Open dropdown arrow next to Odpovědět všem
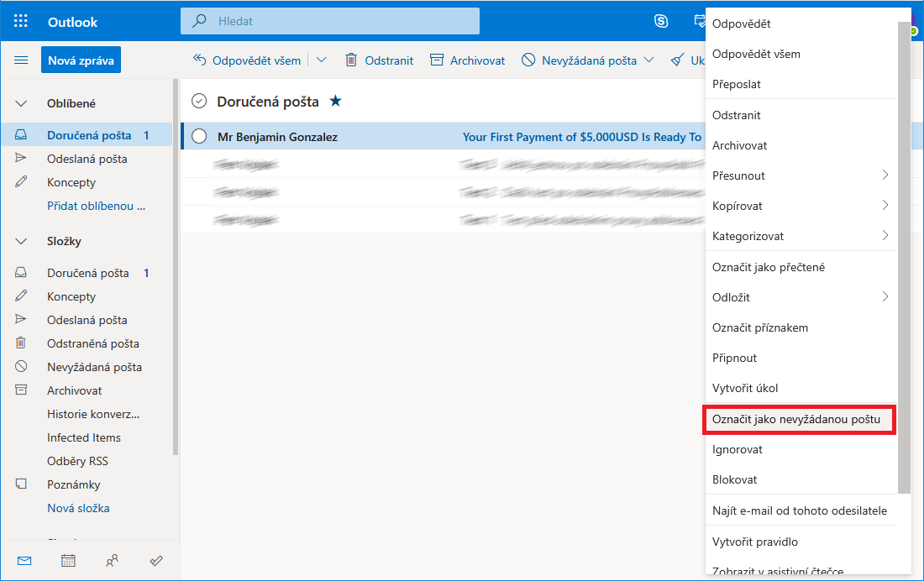Image resolution: width=924 pixels, height=581 pixels. tap(322, 60)
